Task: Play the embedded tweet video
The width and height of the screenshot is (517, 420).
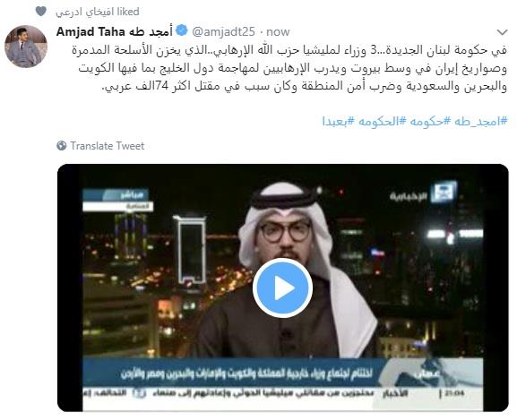Action: [282, 287]
